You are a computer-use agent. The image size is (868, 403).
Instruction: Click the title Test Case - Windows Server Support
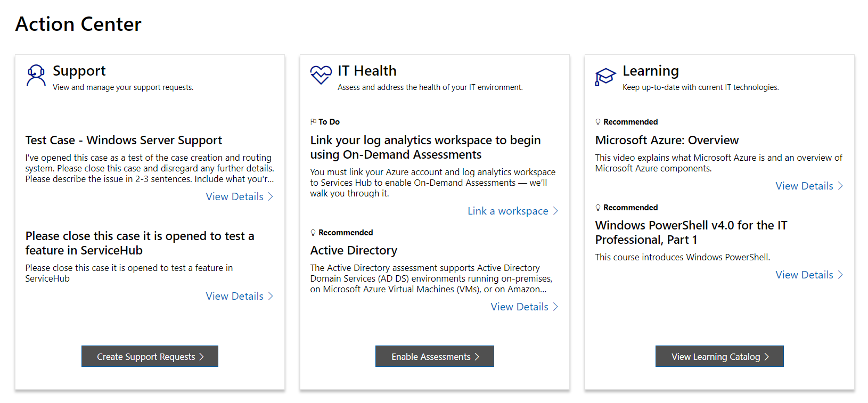tap(124, 140)
